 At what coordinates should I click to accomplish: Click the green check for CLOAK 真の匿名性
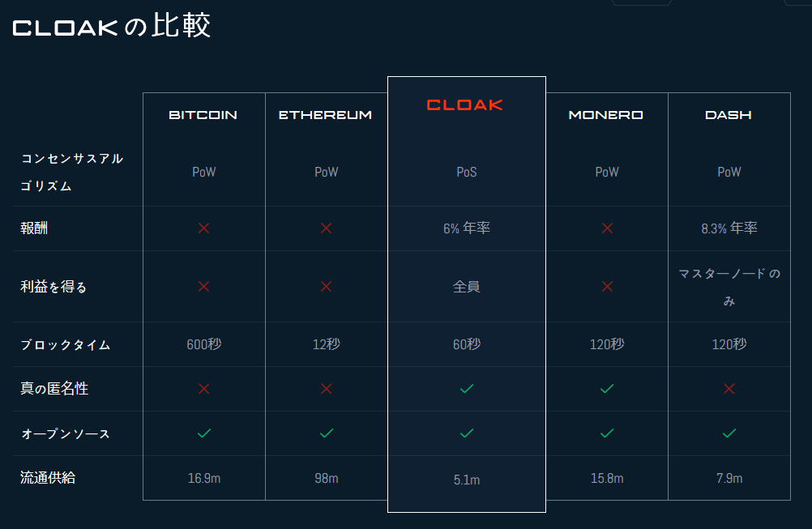pos(467,388)
